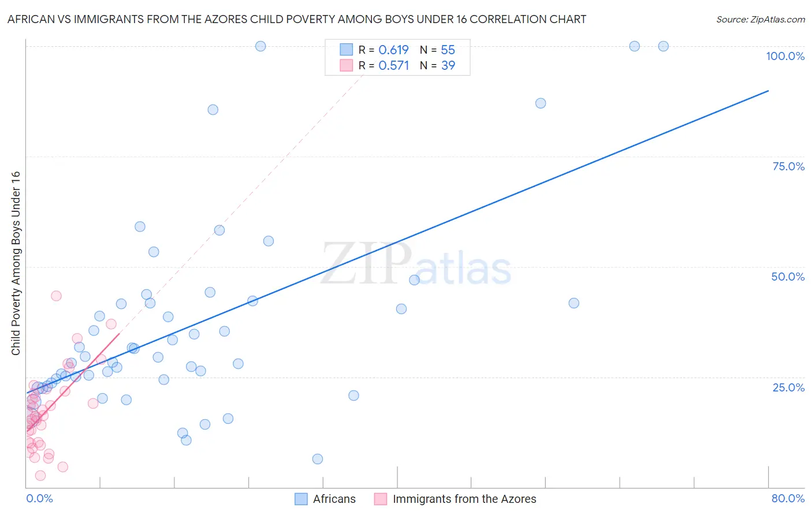Click the pink Immigrants from the Azores swatch

coord(381,499)
